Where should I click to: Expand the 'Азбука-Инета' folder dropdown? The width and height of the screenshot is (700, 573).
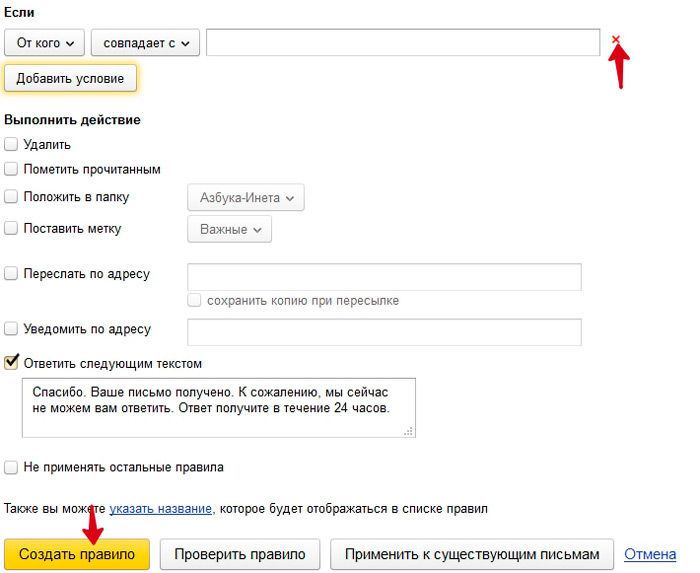click(246, 197)
